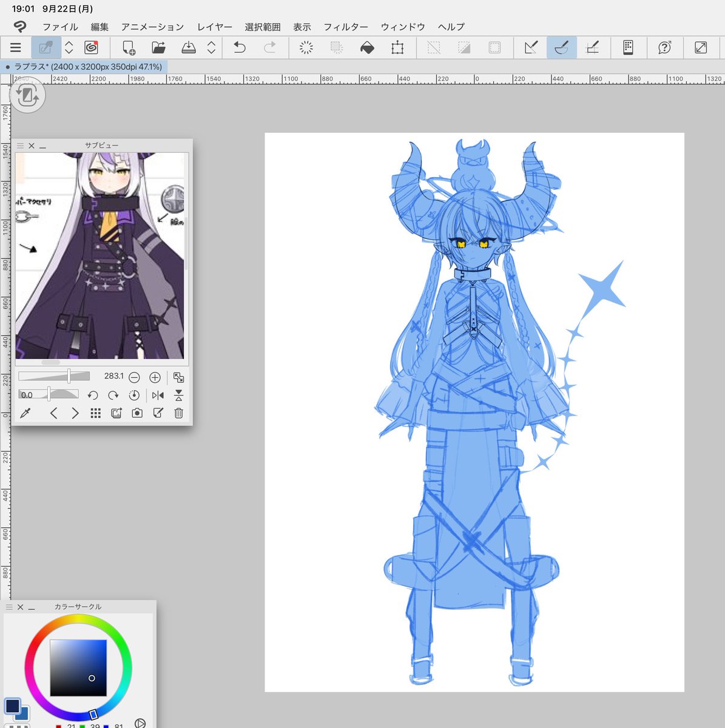The image size is (725, 728).
Task: Click the sub view edit note icon
Action: click(158, 413)
